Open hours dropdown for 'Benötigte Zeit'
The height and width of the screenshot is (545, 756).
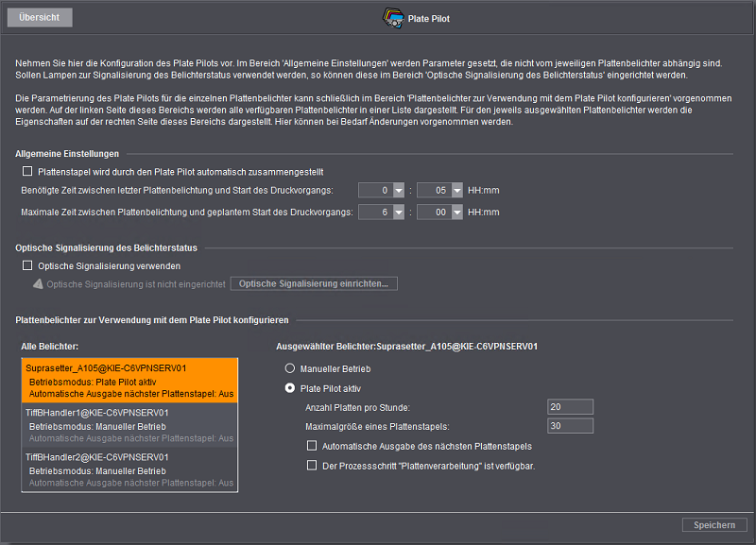pos(399,191)
